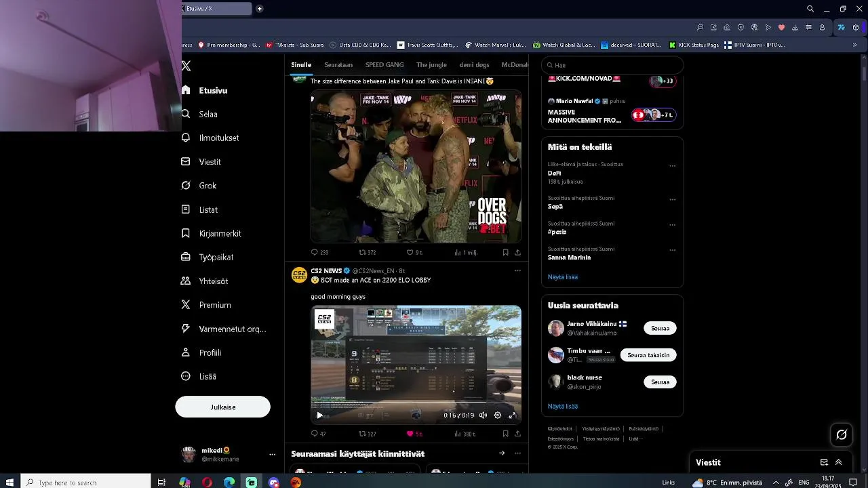
Task: Open the Windows Start menu
Action: (x=9, y=483)
